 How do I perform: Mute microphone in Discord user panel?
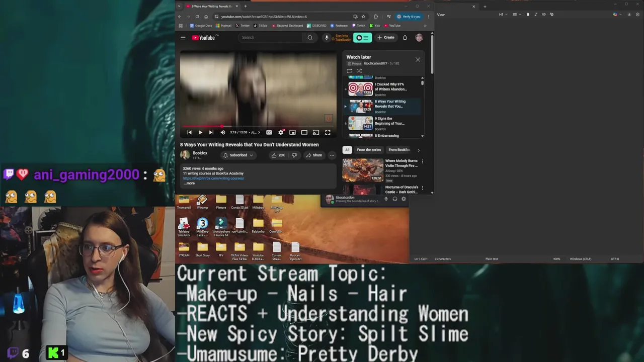386,199
